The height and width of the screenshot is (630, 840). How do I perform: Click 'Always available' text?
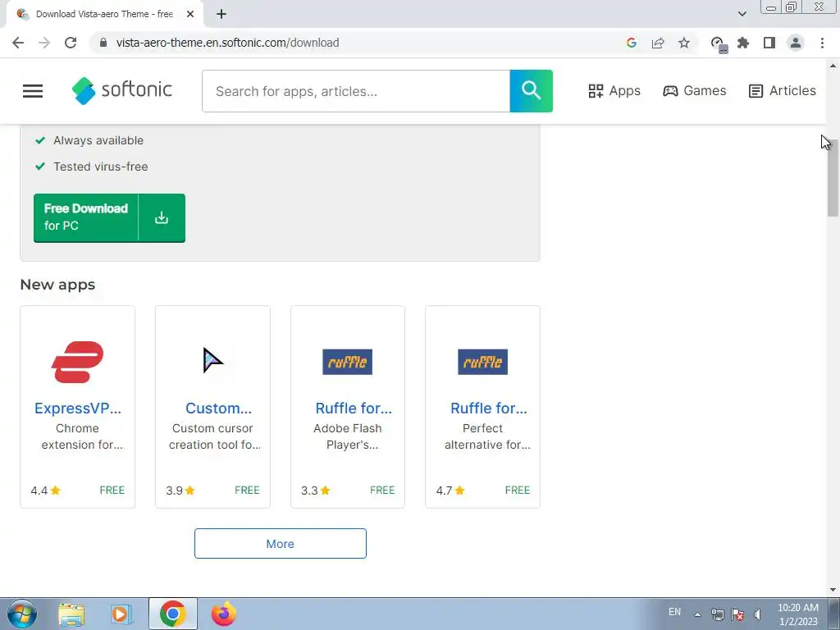[x=98, y=140]
